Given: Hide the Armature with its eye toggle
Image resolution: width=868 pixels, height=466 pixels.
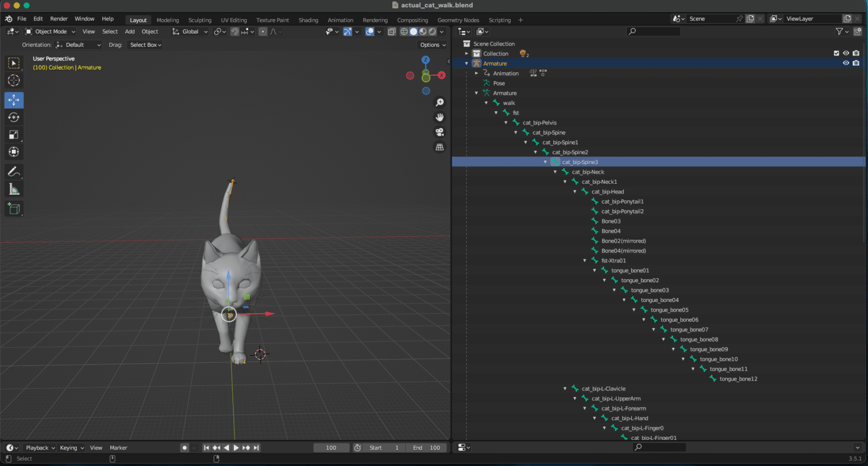Looking at the screenshot, I should pyautogui.click(x=845, y=63).
